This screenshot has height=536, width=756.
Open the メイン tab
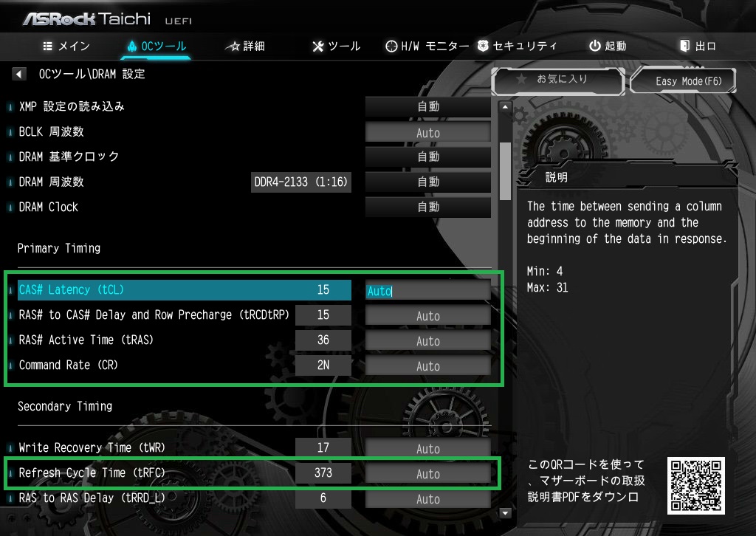(66, 46)
